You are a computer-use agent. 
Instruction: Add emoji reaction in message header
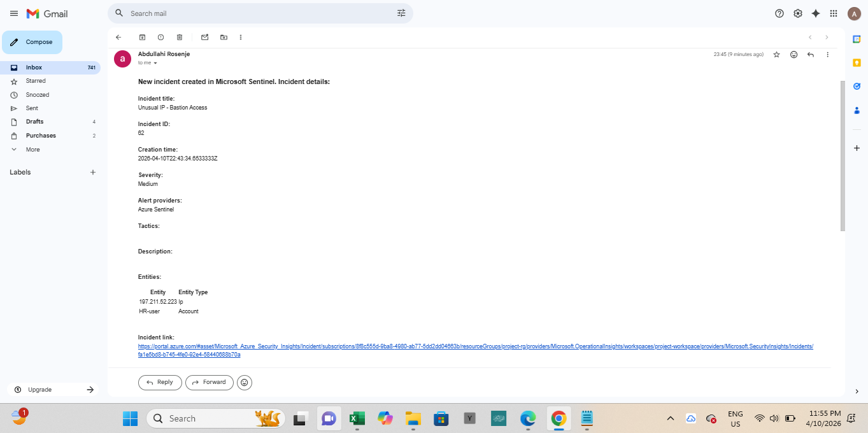793,55
